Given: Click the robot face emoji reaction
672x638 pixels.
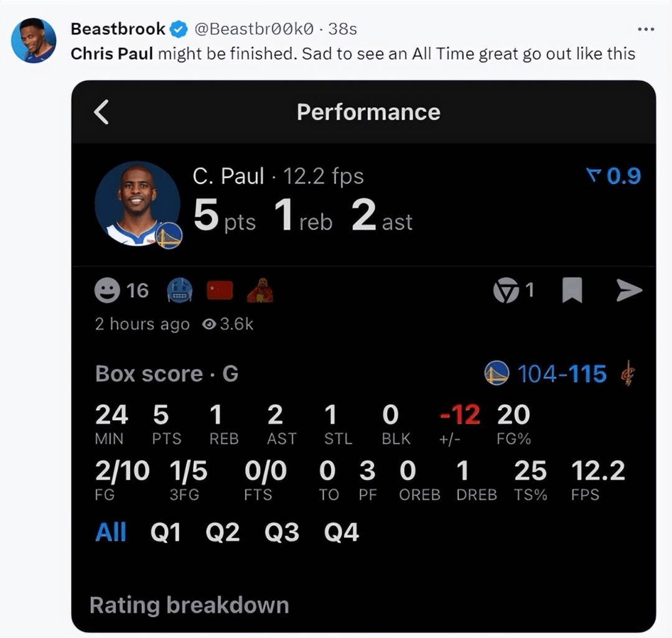Looking at the screenshot, I should click(179, 290).
